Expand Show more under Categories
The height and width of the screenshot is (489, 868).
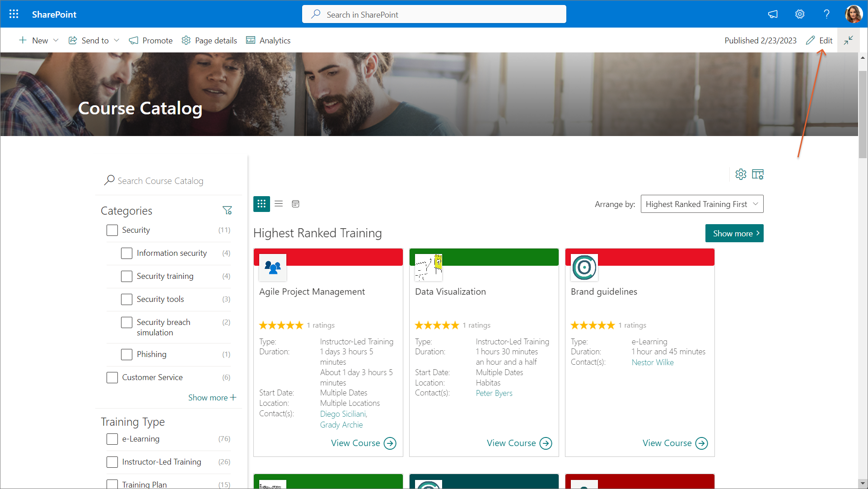(x=212, y=398)
